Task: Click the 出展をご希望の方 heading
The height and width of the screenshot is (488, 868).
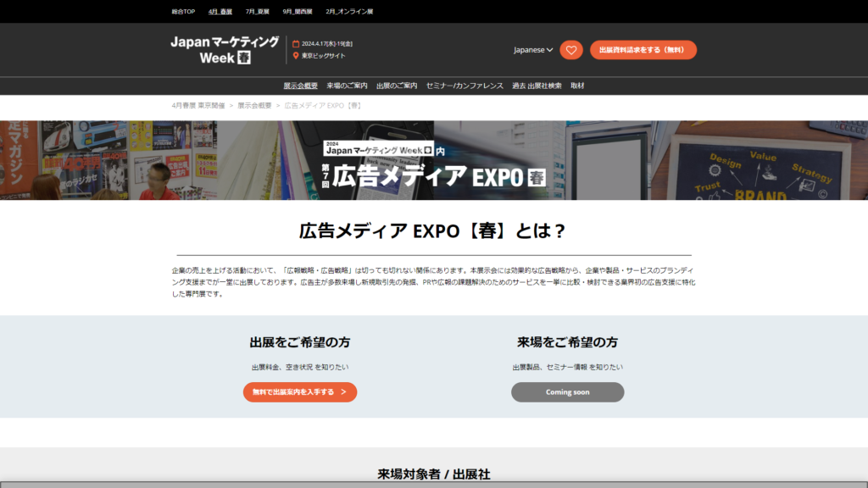Action: (x=300, y=342)
